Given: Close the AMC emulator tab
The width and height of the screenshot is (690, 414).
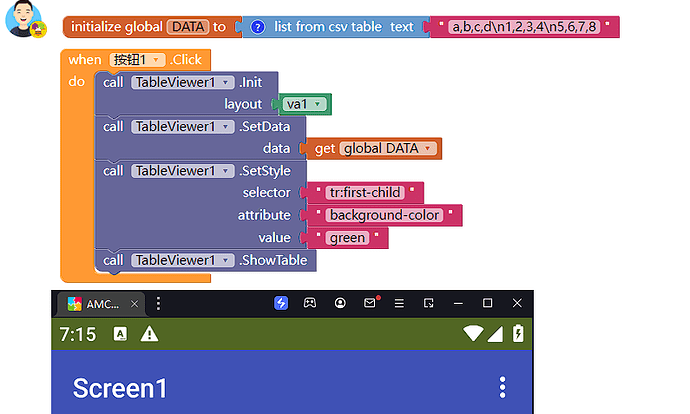Looking at the screenshot, I should (x=135, y=304).
